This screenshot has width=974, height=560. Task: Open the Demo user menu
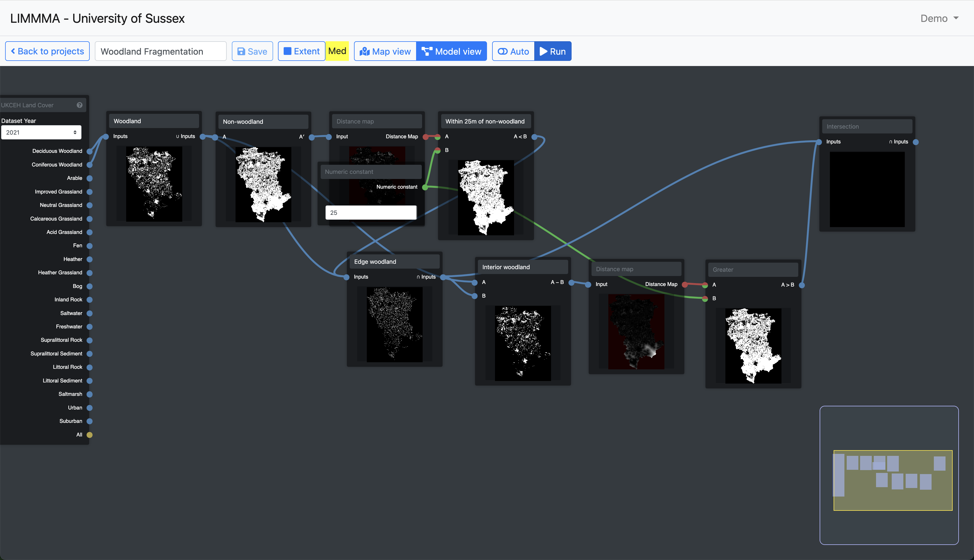tap(939, 18)
